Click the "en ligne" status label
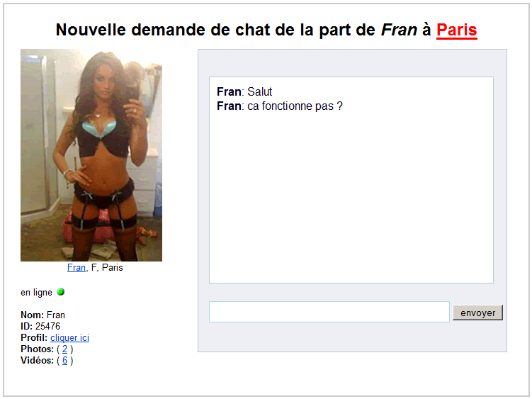The height and width of the screenshot is (399, 532). [36, 293]
